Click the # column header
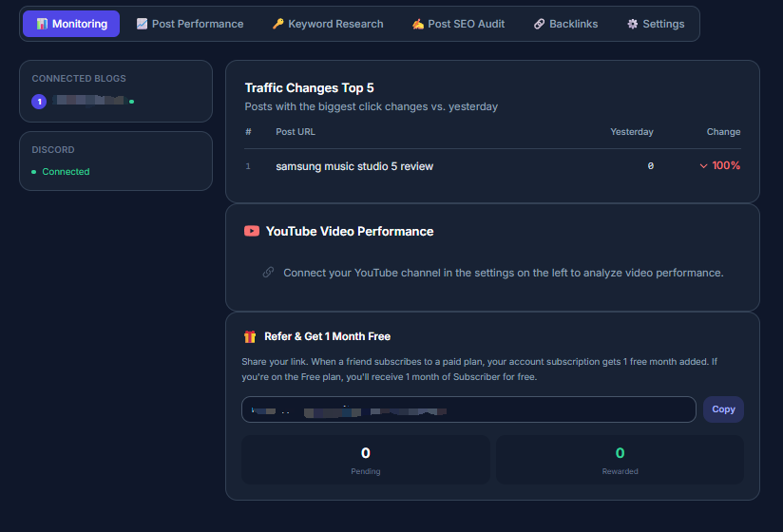This screenshot has width=783, height=532. 248,132
